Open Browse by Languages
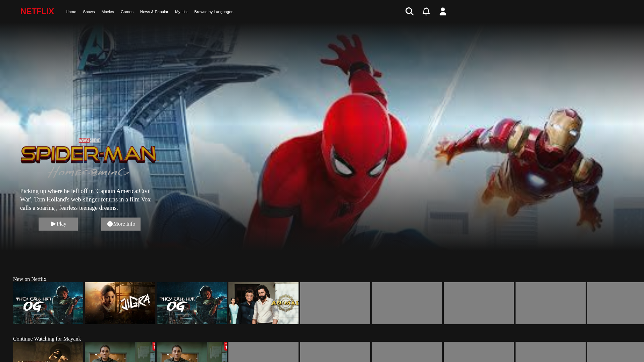 coord(214,12)
